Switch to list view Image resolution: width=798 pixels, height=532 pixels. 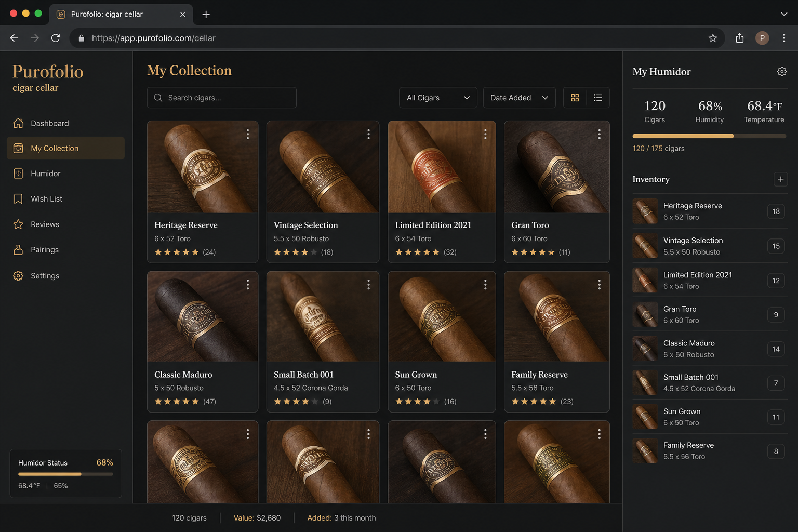tap(598, 98)
